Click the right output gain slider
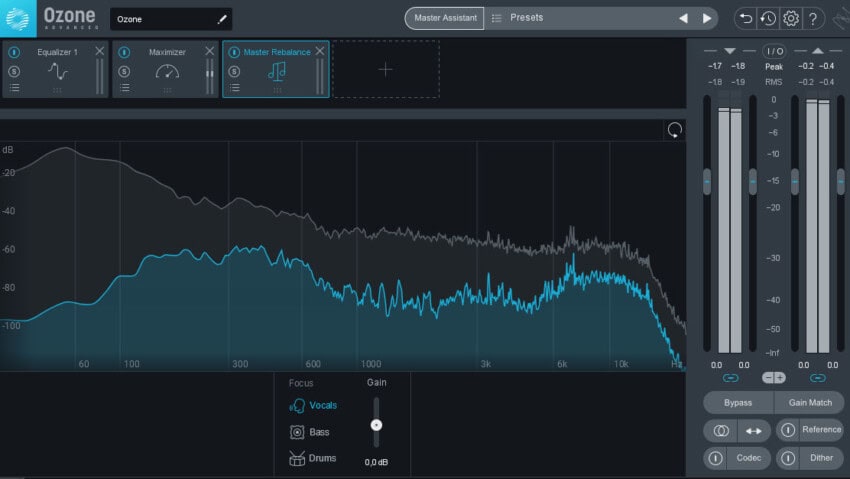This screenshot has width=850, height=479. click(841, 181)
